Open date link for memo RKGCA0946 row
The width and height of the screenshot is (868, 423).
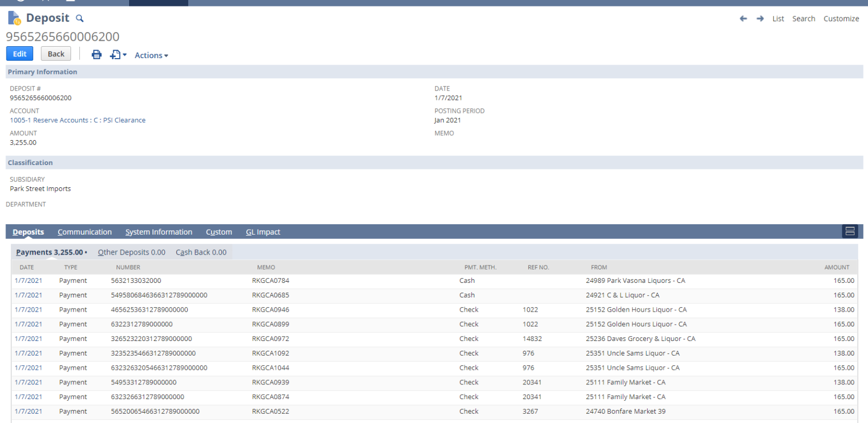(x=28, y=310)
